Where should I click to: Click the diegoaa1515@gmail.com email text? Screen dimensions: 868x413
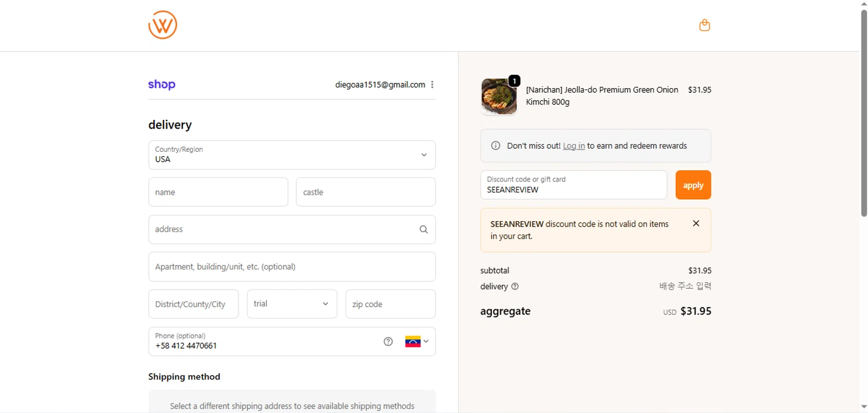pyautogui.click(x=380, y=85)
